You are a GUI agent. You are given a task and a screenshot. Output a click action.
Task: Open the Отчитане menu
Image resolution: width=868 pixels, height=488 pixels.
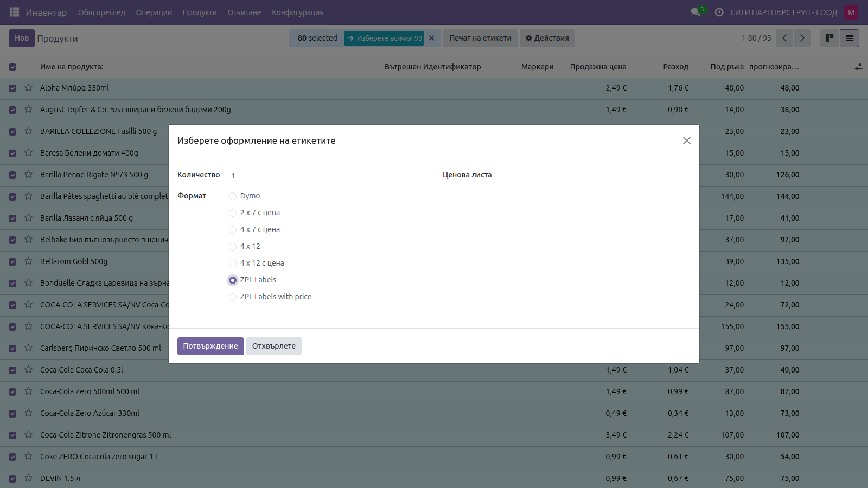[244, 12]
